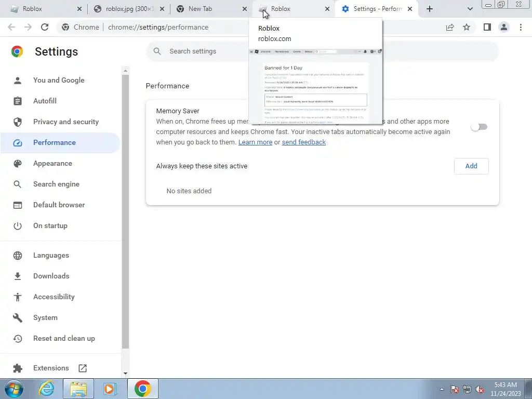Open Accessibility settings

tap(60, 297)
